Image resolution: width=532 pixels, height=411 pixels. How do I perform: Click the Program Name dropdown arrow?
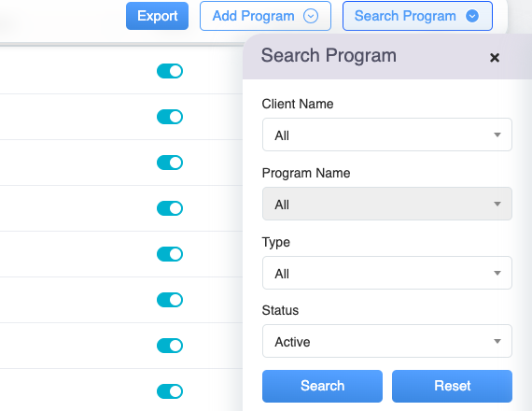(497, 204)
